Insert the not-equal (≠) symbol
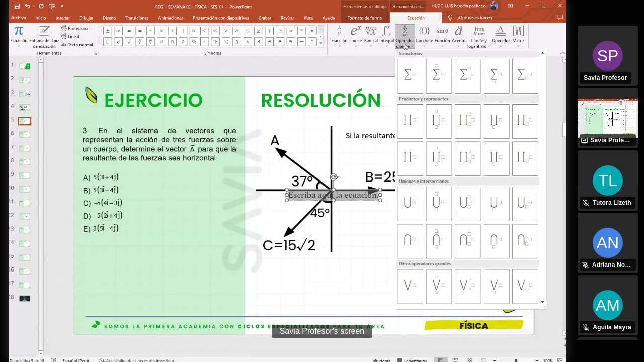 pos(140,31)
